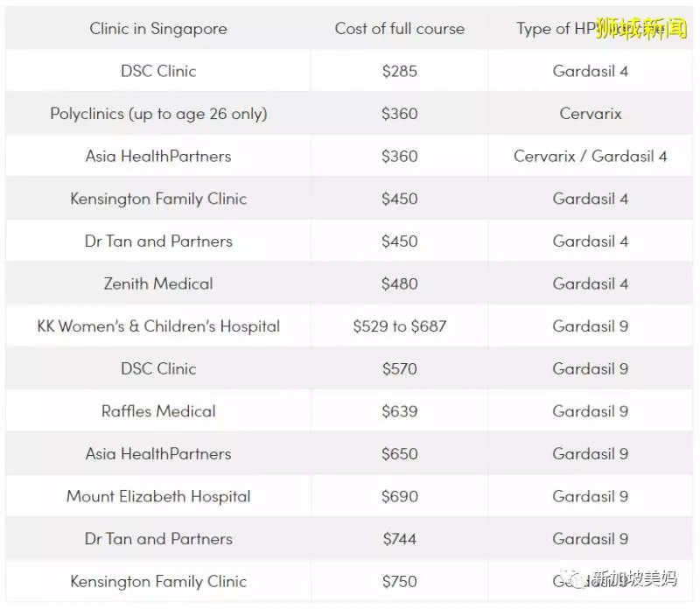Select "Asia HealthPartners" in the $360 row

coord(158,157)
